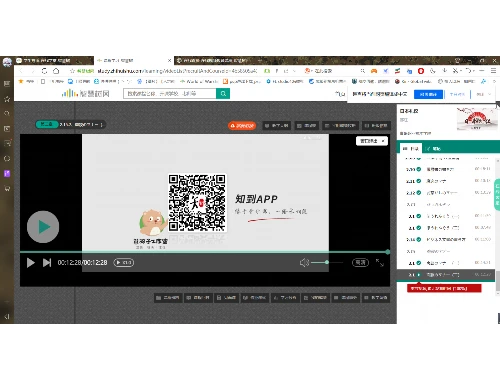Image resolution: width=500 pixels, height=380 pixels.
Task: Open dropdown in translate popup
Action: click(x=484, y=94)
